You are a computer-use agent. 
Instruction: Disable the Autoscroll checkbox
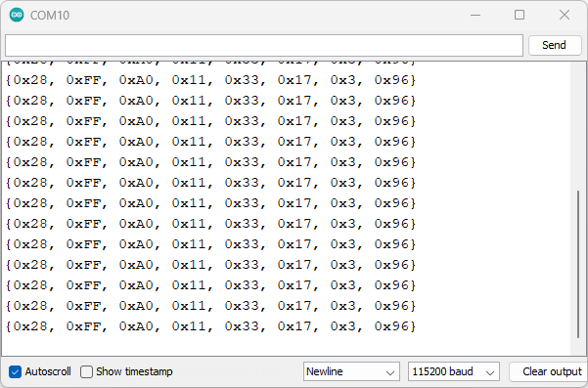(x=15, y=371)
